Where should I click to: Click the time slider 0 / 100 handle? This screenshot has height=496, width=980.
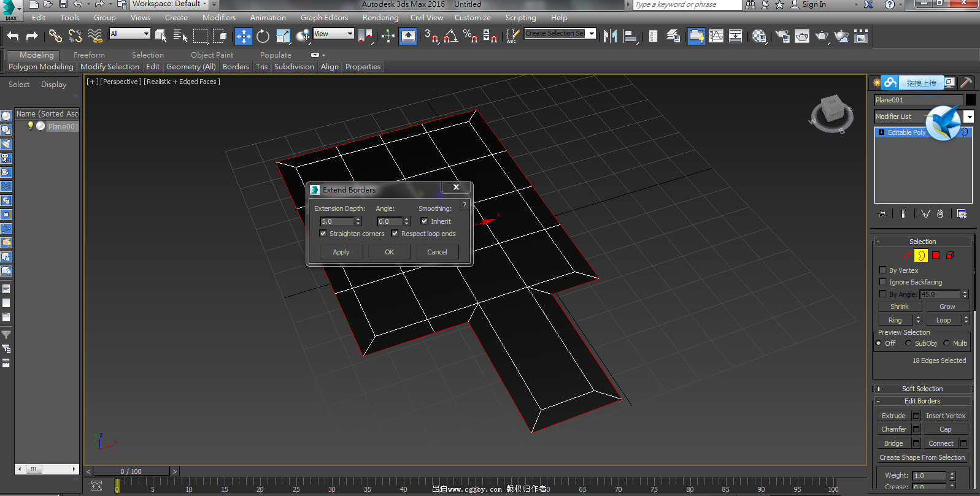[131, 471]
